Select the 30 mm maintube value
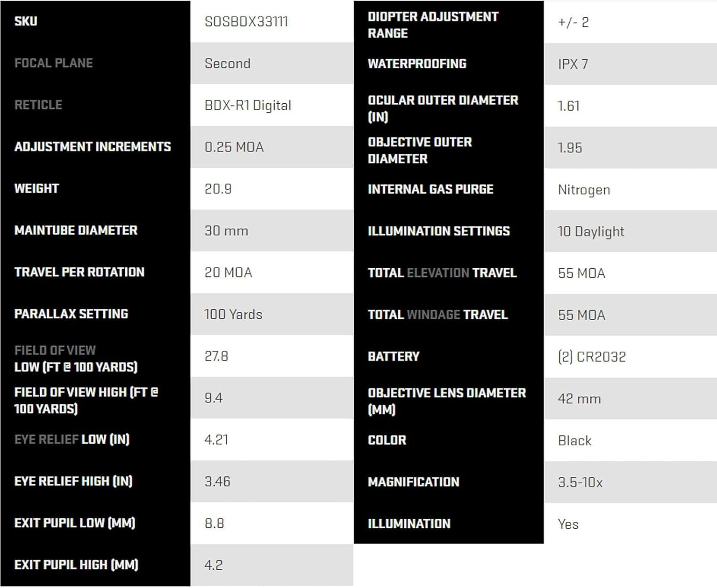 point(226,231)
